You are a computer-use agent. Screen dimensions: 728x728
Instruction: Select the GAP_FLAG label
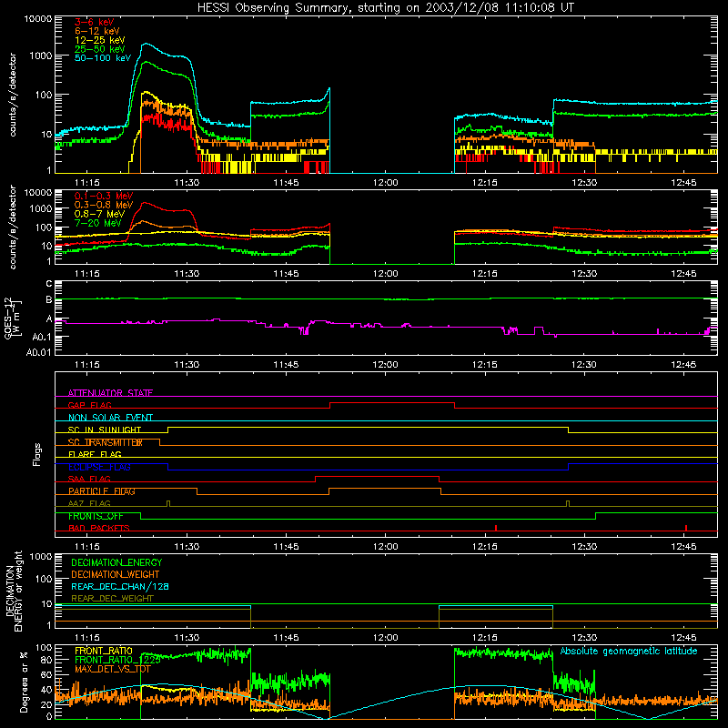(x=89, y=405)
